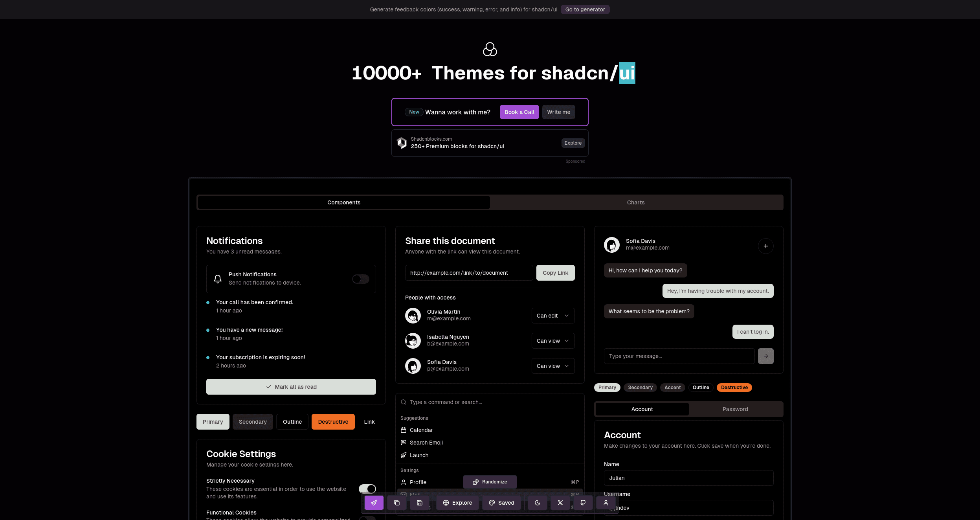This screenshot has height=520, width=980.
Task: Click Sofia Davis avatar in chat header
Action: point(611,245)
